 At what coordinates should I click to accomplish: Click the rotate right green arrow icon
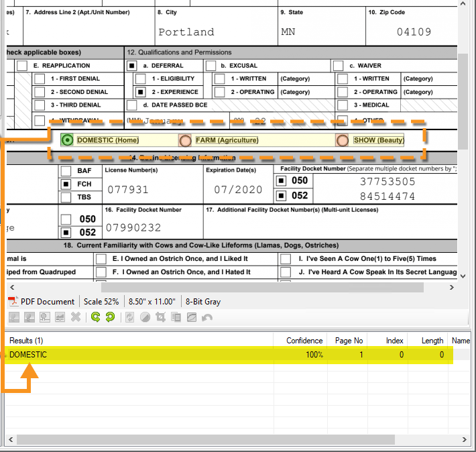111,317
